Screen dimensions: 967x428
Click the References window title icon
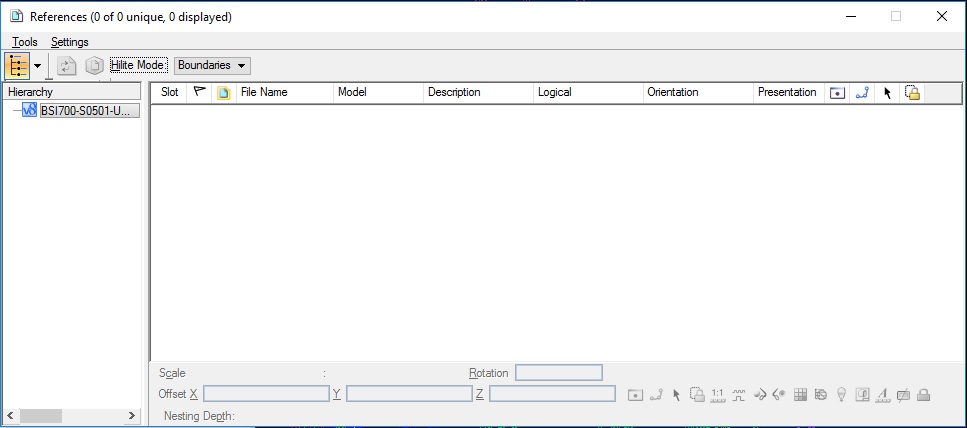[17, 17]
